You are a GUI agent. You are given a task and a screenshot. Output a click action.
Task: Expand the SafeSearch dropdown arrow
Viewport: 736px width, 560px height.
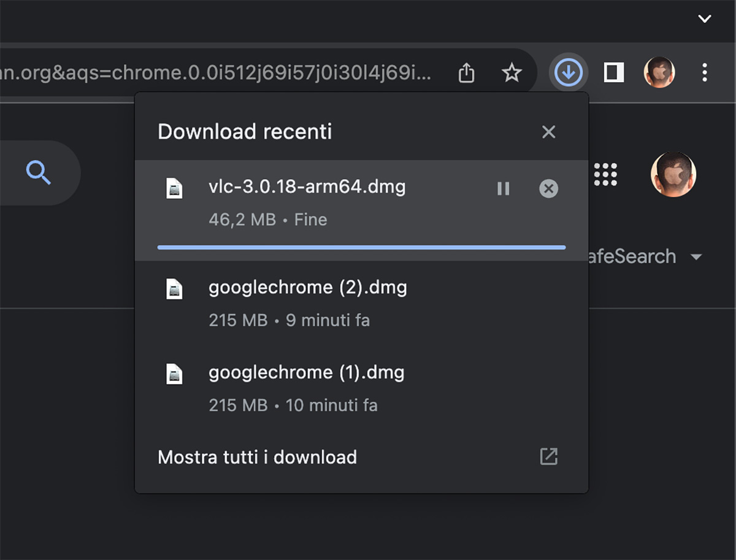pyautogui.click(x=696, y=256)
